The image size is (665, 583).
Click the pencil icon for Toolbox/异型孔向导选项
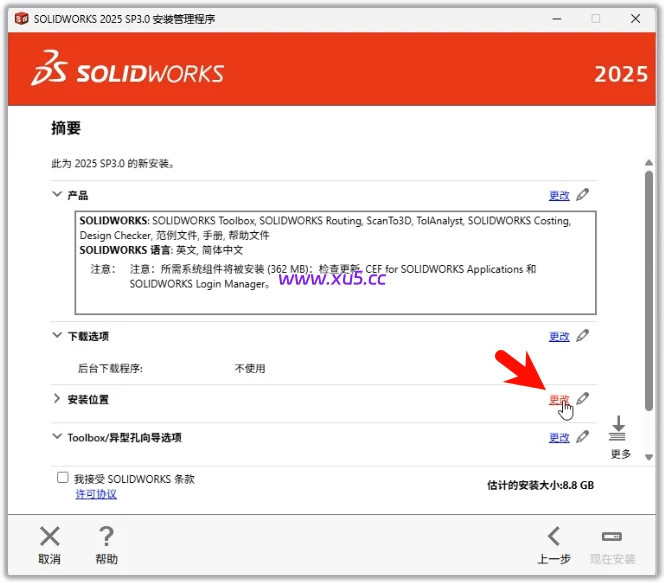click(x=583, y=437)
